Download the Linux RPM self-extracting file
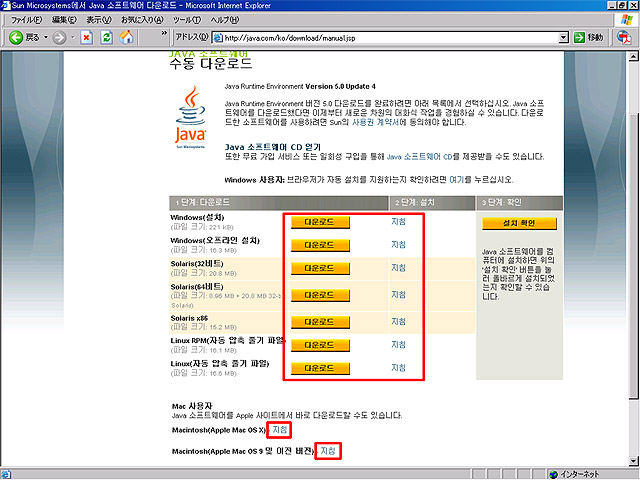Viewport: 640px width, 480px height. 320,345
